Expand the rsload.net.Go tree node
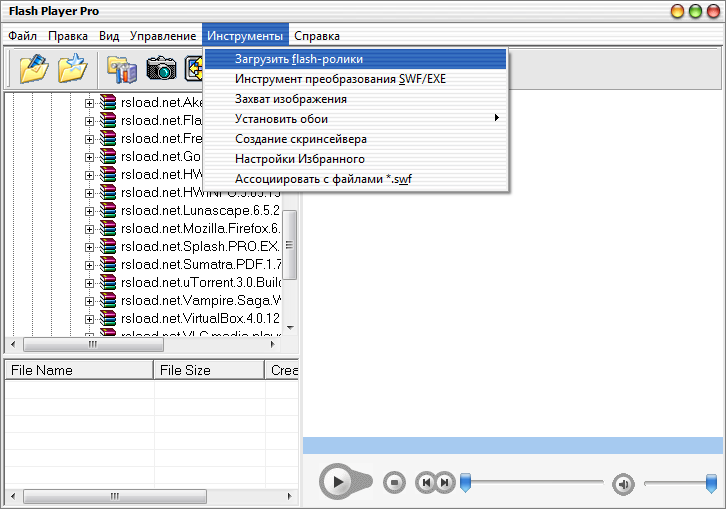This screenshot has width=726, height=509. point(89,157)
